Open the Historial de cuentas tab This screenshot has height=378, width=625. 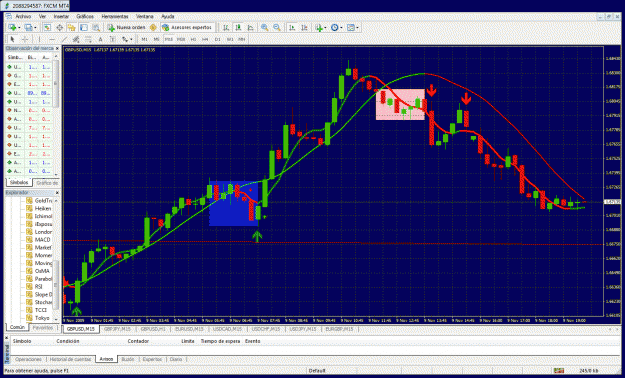click(71, 359)
